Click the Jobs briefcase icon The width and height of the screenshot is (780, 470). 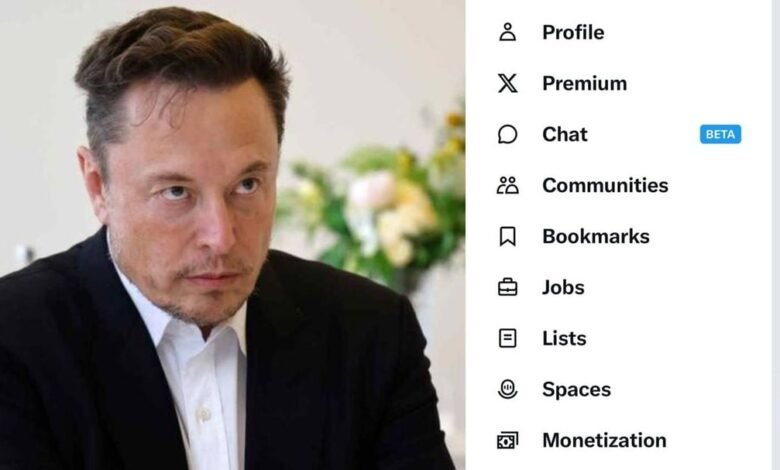pyautogui.click(x=507, y=287)
